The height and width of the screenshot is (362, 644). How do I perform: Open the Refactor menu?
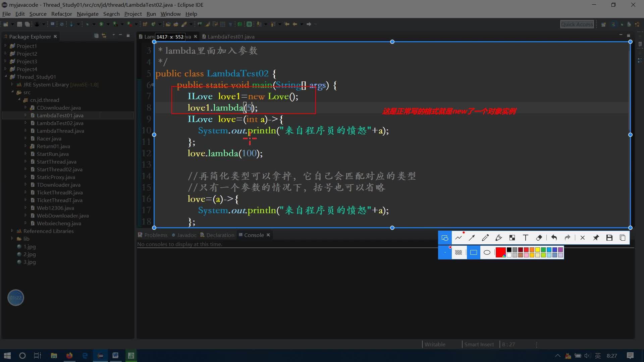tap(61, 14)
